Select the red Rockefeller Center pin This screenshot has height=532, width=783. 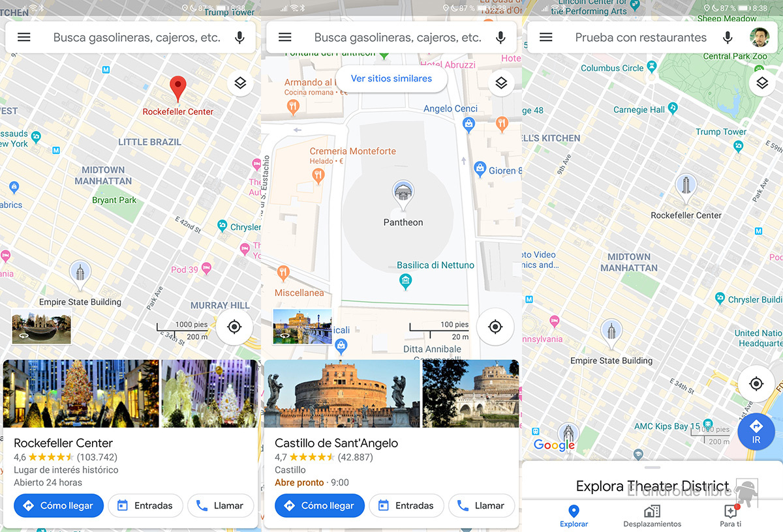[x=177, y=89]
